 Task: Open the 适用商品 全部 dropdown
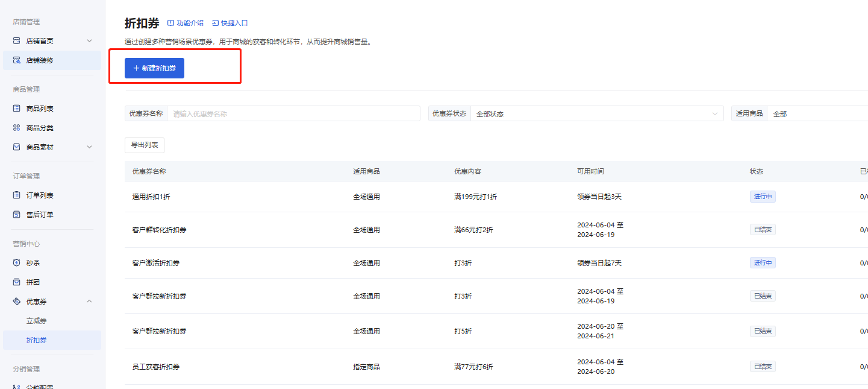coord(817,113)
